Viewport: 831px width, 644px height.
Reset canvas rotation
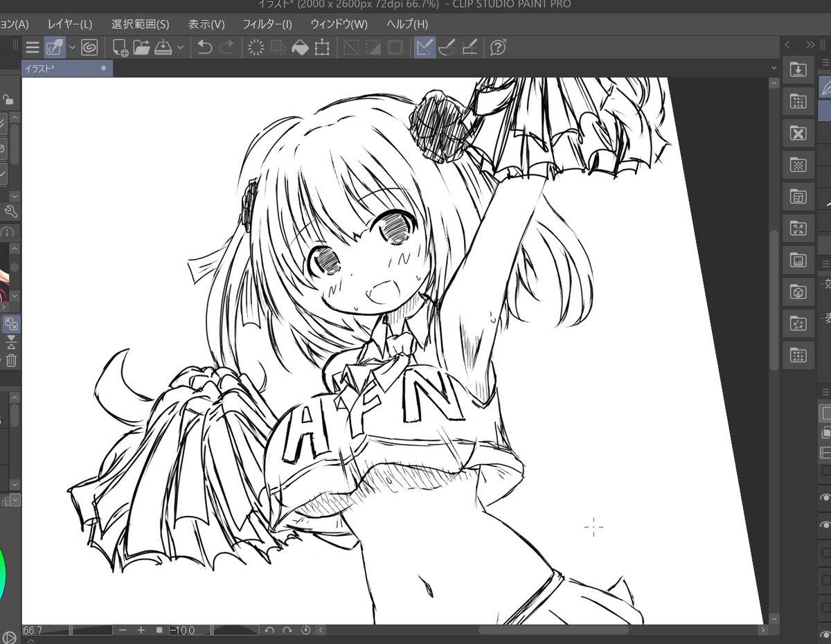pyautogui.click(x=305, y=630)
